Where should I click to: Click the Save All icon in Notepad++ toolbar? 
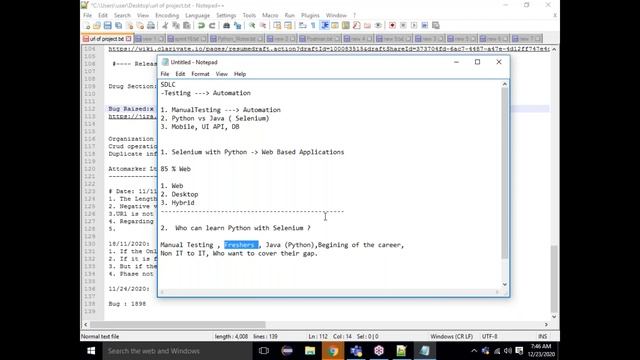118,25
